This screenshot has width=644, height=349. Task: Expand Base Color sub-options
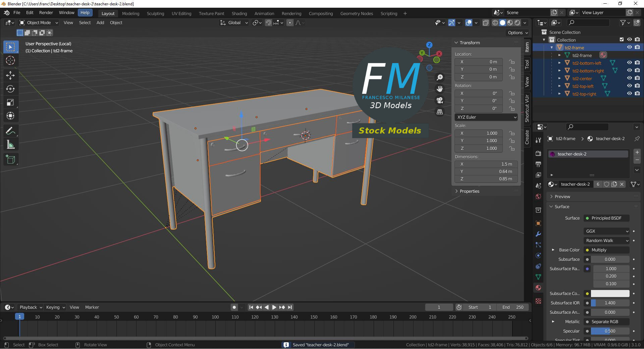click(553, 250)
